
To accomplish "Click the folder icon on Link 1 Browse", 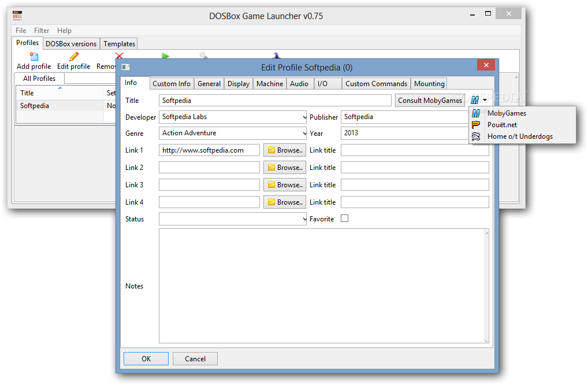I will coord(271,150).
